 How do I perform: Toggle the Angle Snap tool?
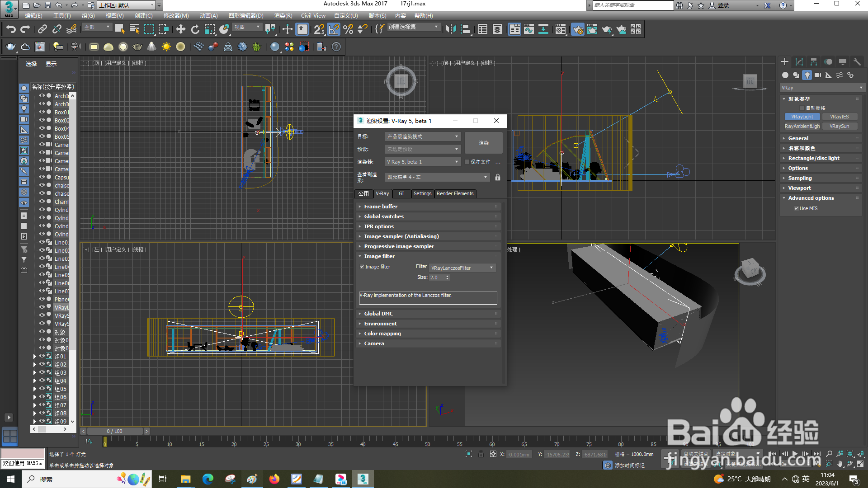tap(334, 29)
